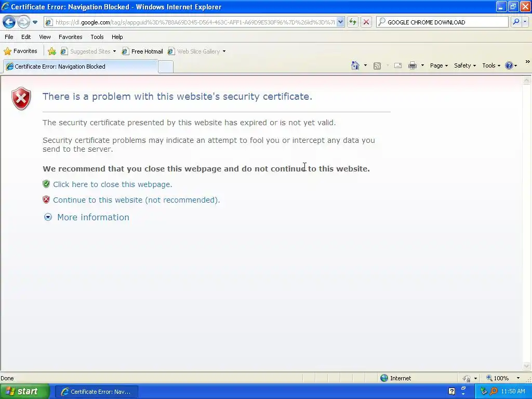Click the Refresh page icon
This screenshot has width=532, height=399.
tap(353, 22)
